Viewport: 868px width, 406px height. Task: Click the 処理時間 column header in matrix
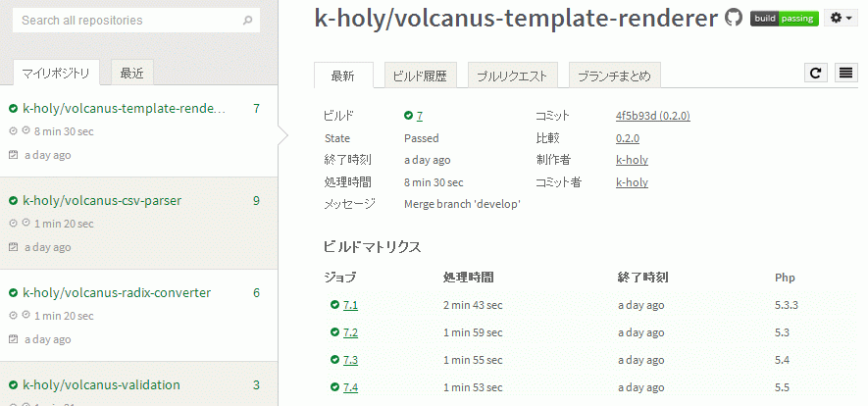pos(468,278)
